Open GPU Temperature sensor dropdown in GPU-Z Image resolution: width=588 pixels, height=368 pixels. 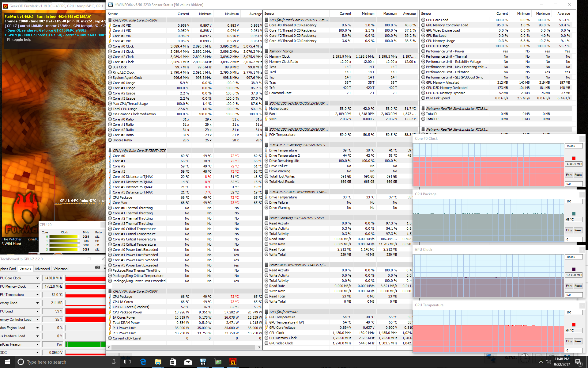37,295
